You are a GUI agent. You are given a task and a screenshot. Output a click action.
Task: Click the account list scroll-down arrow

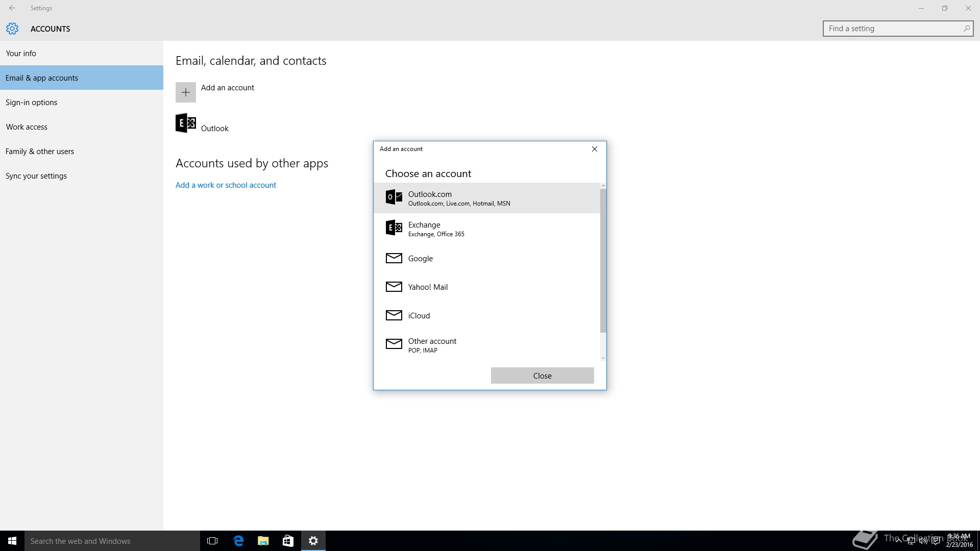point(603,358)
